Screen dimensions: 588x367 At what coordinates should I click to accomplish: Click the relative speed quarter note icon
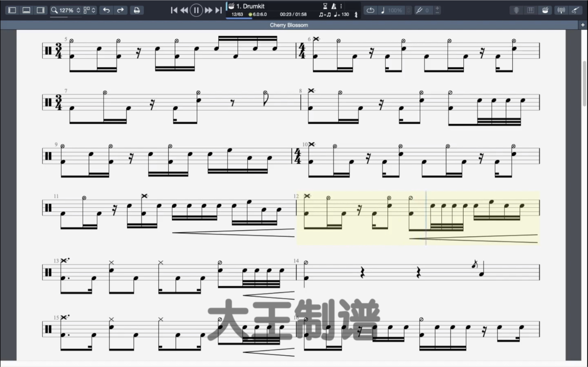(383, 10)
